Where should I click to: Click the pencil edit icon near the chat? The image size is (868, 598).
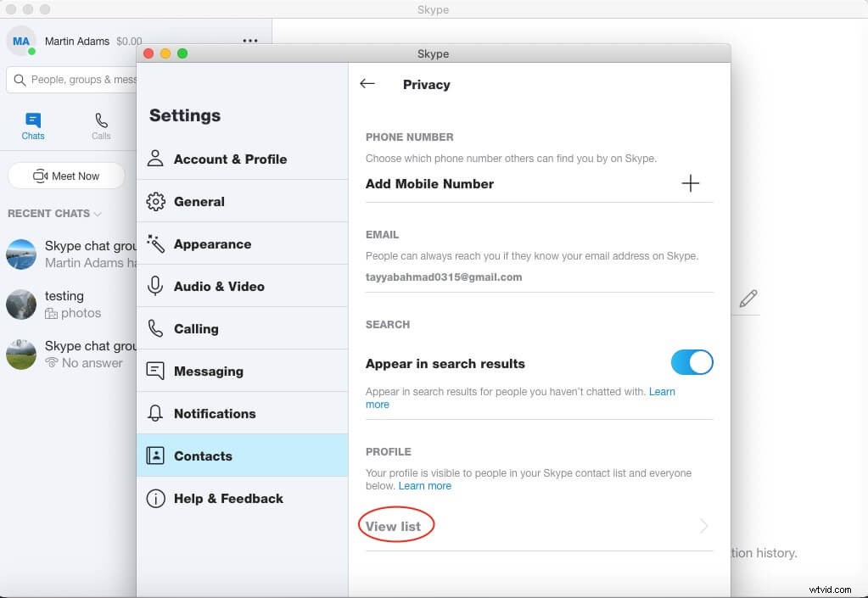[748, 299]
